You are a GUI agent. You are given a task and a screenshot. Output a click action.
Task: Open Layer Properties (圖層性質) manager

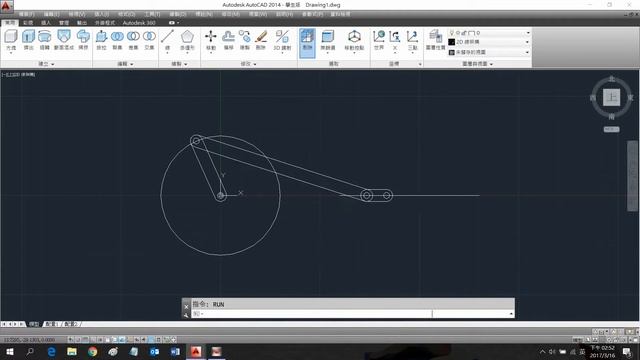click(x=436, y=40)
